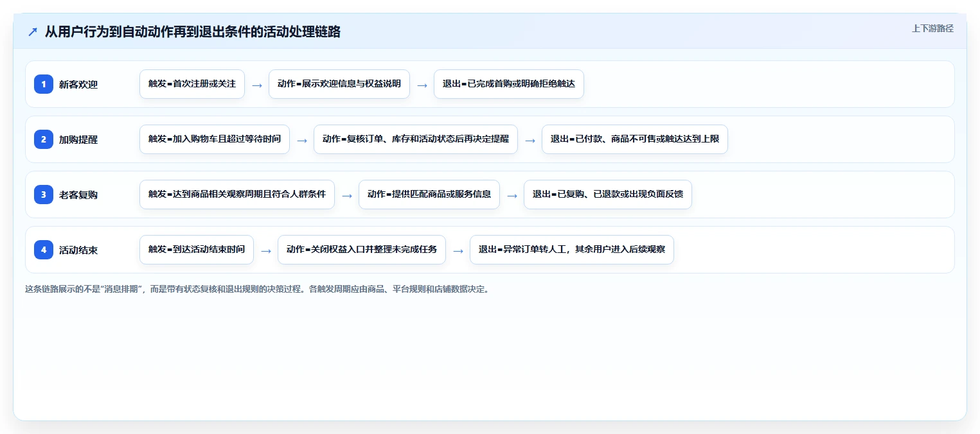The height and width of the screenshot is (434, 980).
Task: Click the 动作=展示欢迎信息与权益说明 chip
Action: (x=339, y=84)
